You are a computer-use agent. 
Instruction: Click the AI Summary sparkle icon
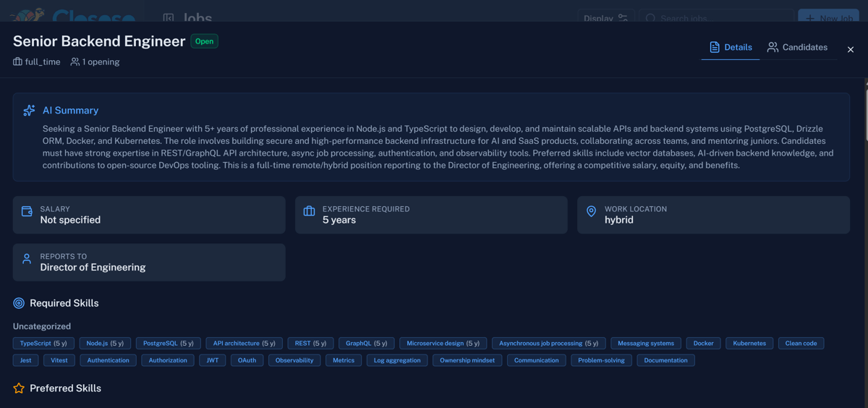(x=29, y=111)
